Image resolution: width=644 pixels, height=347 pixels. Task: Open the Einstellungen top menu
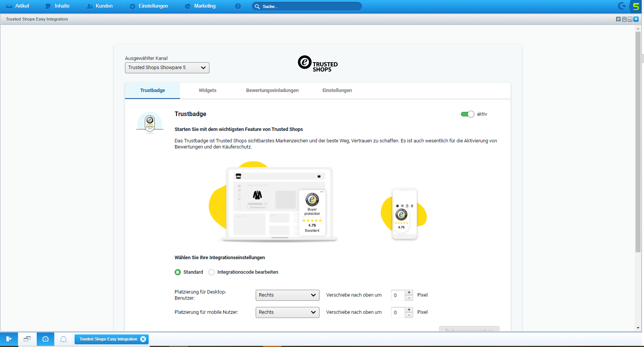[x=149, y=6]
